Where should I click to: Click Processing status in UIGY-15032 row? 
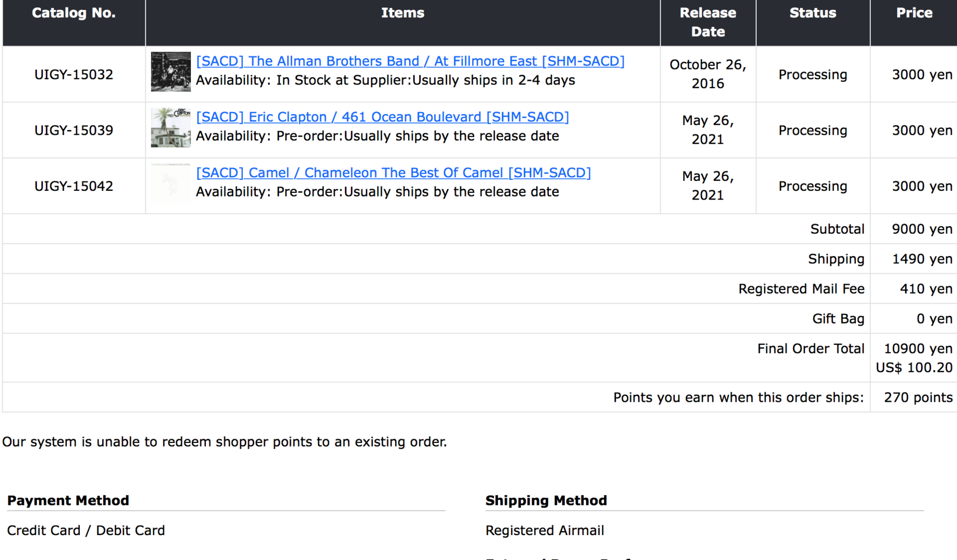813,75
